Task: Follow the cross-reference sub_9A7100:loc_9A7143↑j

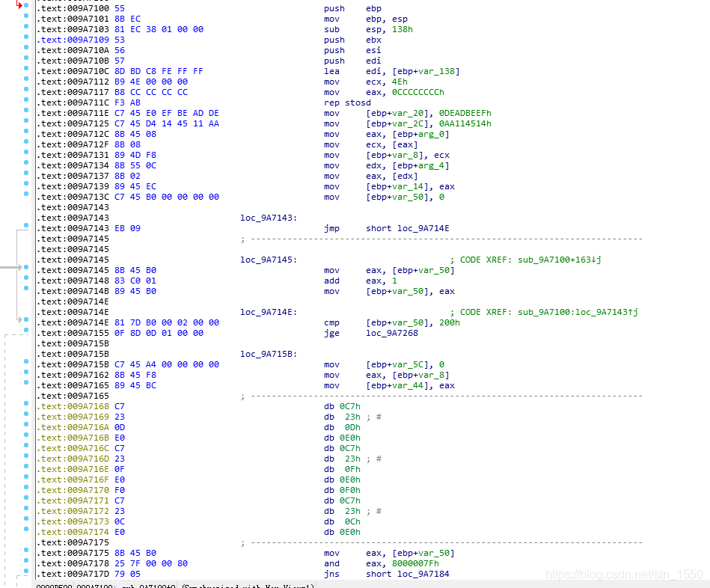Action: pos(578,313)
